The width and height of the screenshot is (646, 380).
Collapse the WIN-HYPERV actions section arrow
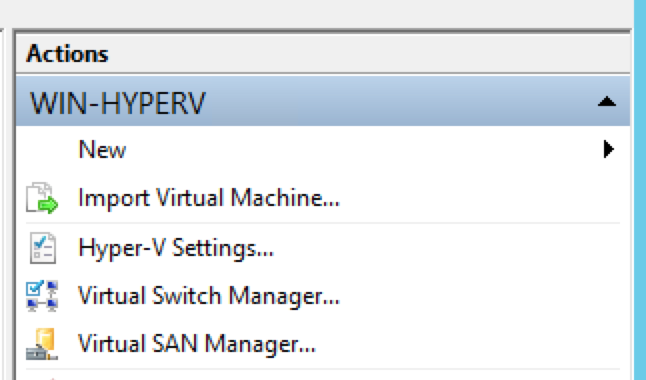(607, 101)
